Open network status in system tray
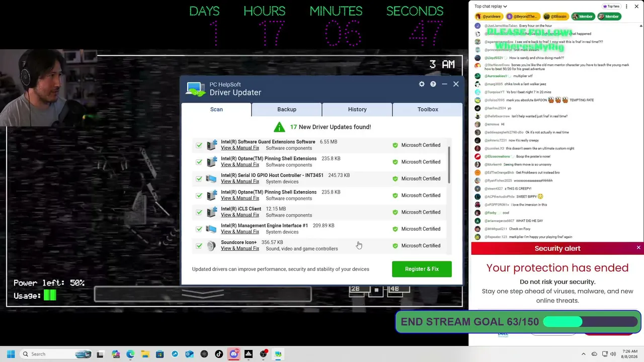The width and height of the screenshot is (644, 362). pos(605,354)
